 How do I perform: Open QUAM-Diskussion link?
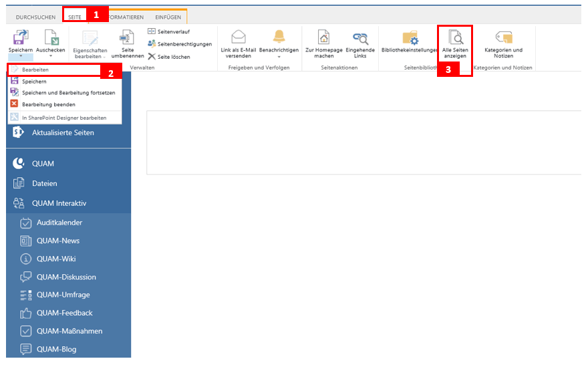[66, 277]
